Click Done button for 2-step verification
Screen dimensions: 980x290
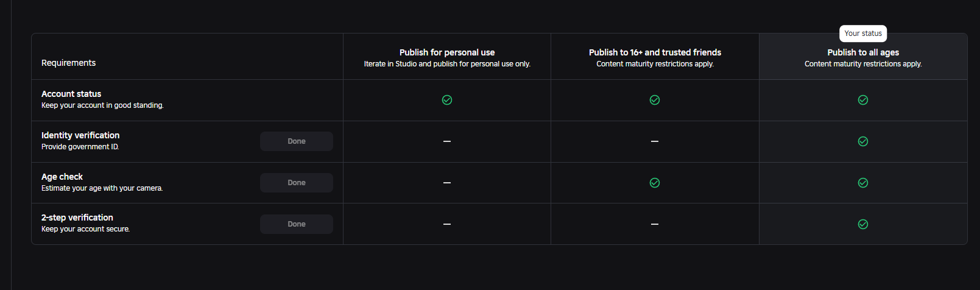pos(297,224)
